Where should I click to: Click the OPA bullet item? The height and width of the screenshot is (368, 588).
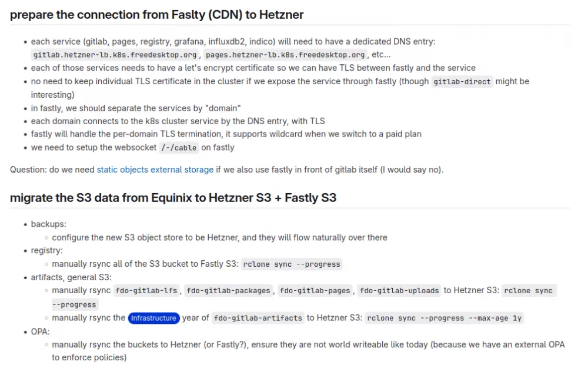point(40,332)
